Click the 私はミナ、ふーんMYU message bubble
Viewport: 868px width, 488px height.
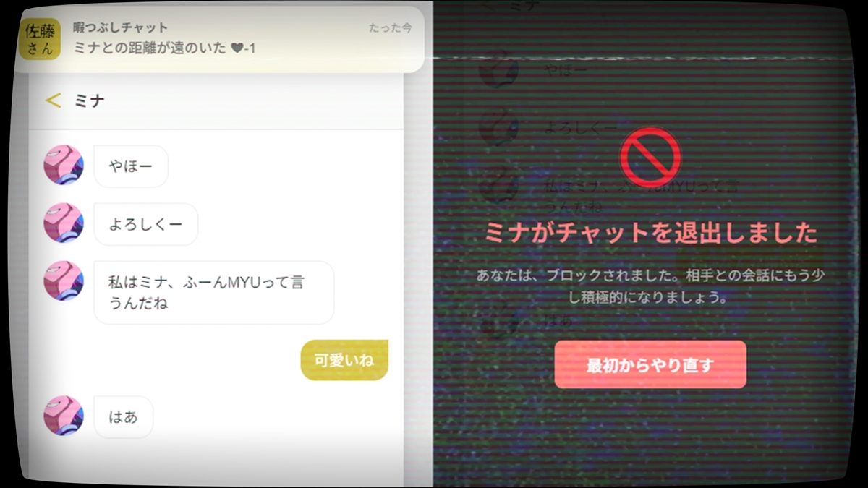(x=213, y=292)
